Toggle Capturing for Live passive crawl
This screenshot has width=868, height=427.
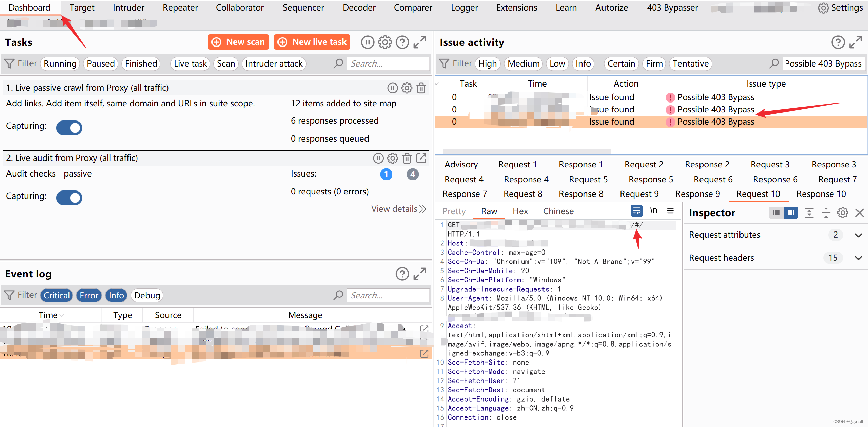69,128
